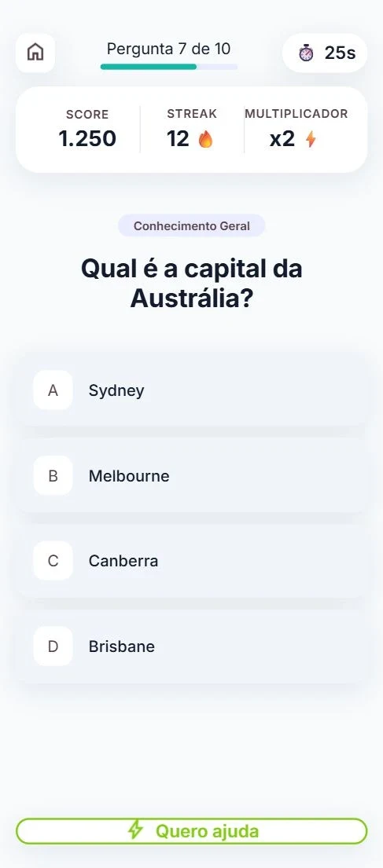
Task: Click the score value 1.250
Action: pos(87,139)
